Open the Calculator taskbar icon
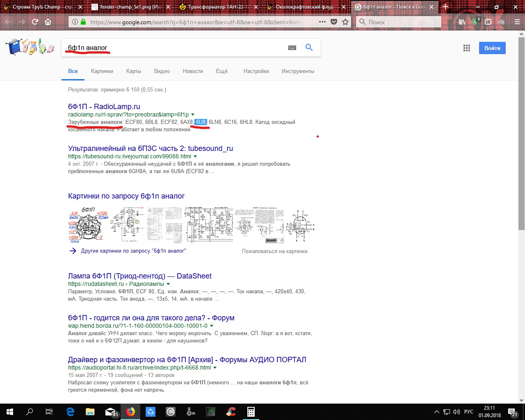Viewport: 525px width, 420px height. pyautogui.click(x=251, y=412)
